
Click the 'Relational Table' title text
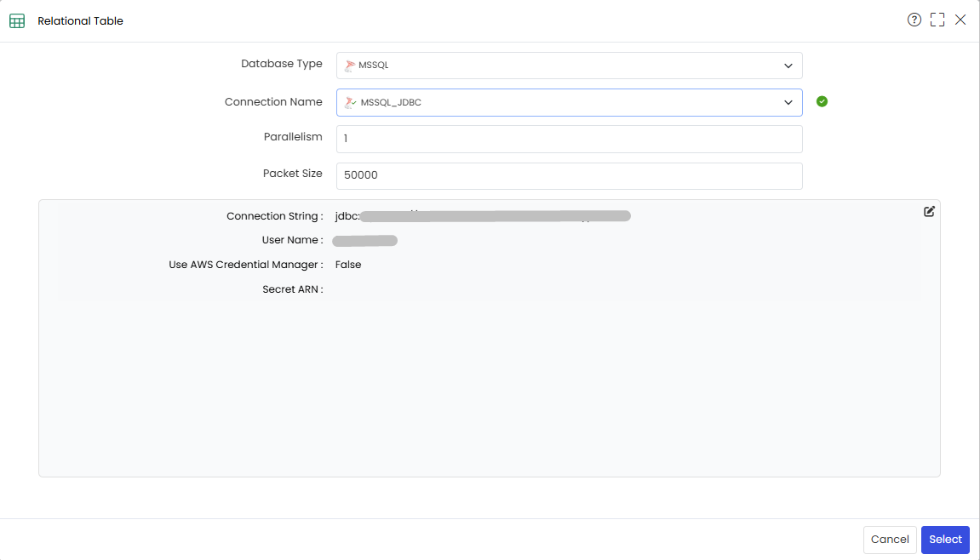80,20
